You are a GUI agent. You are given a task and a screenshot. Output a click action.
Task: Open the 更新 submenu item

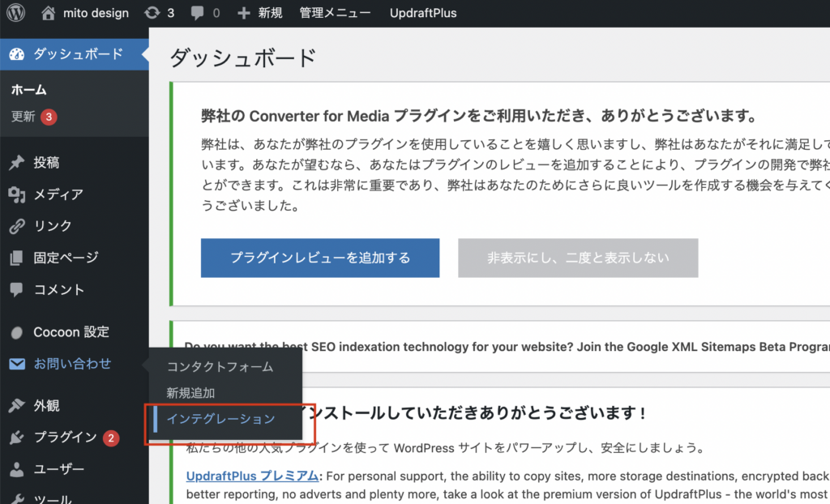tap(24, 117)
